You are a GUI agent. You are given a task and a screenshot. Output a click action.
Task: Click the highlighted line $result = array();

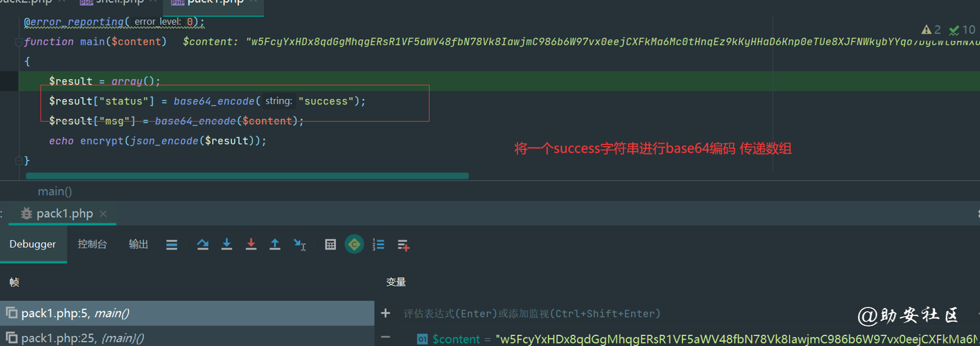[105, 81]
